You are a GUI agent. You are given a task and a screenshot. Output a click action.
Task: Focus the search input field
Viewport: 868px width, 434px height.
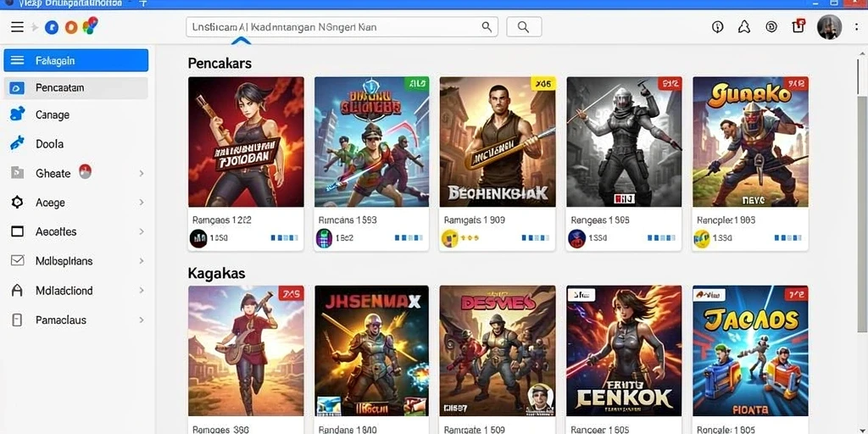coord(342,26)
